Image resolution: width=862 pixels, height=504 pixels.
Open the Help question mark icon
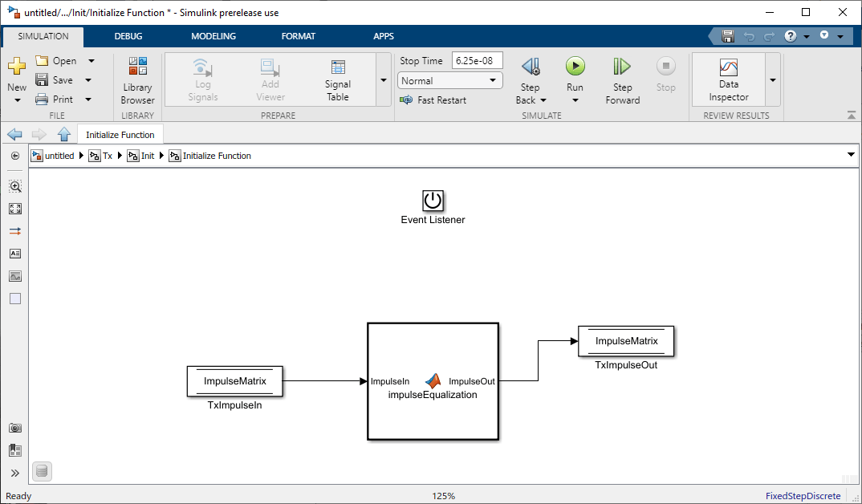coord(791,36)
